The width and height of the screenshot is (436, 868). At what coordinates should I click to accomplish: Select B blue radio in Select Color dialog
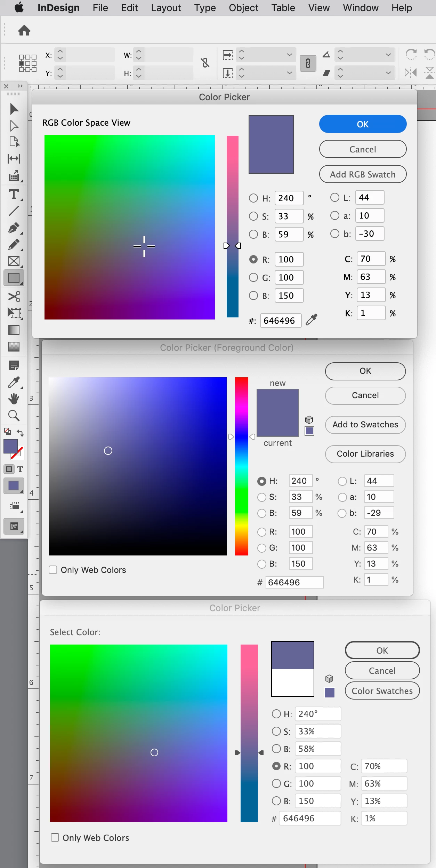276,801
